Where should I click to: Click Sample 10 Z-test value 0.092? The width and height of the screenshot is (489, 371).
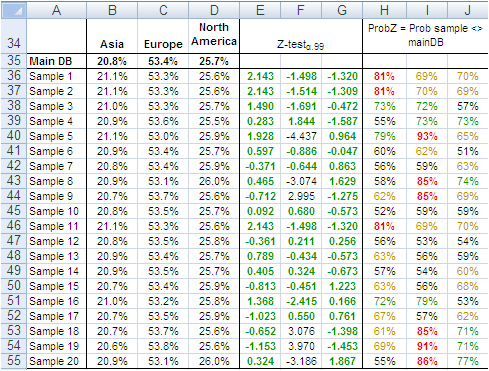(x=260, y=211)
